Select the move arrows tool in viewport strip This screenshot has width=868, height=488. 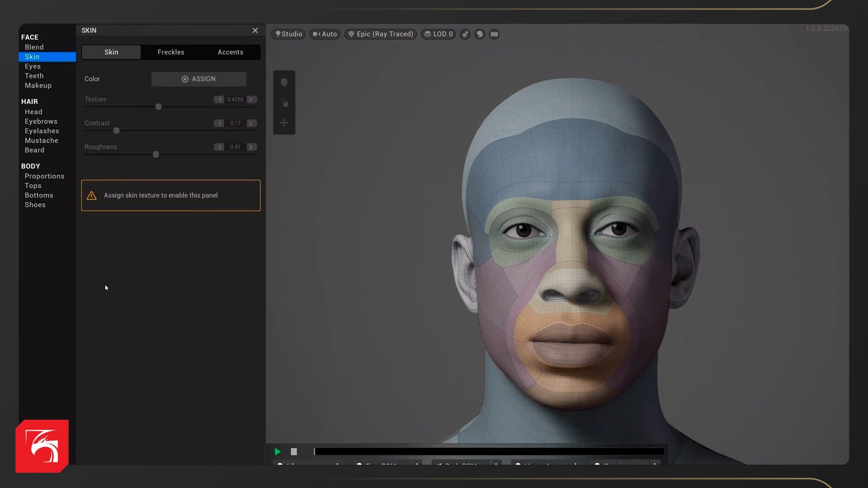(284, 122)
